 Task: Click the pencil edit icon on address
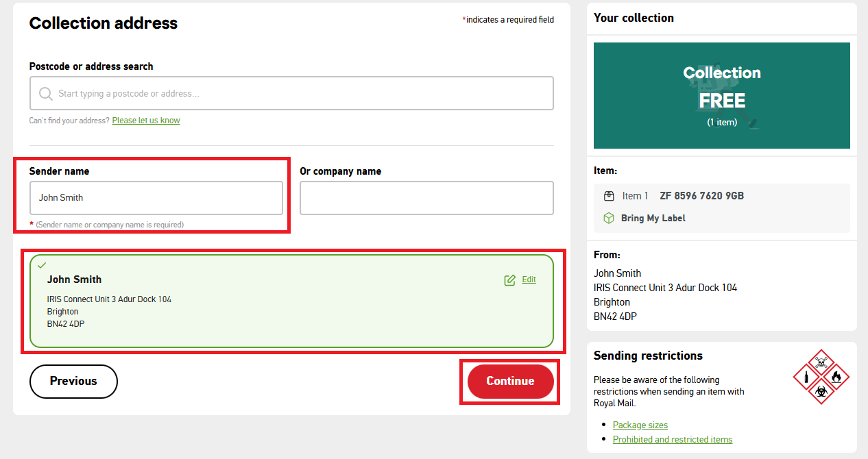509,280
